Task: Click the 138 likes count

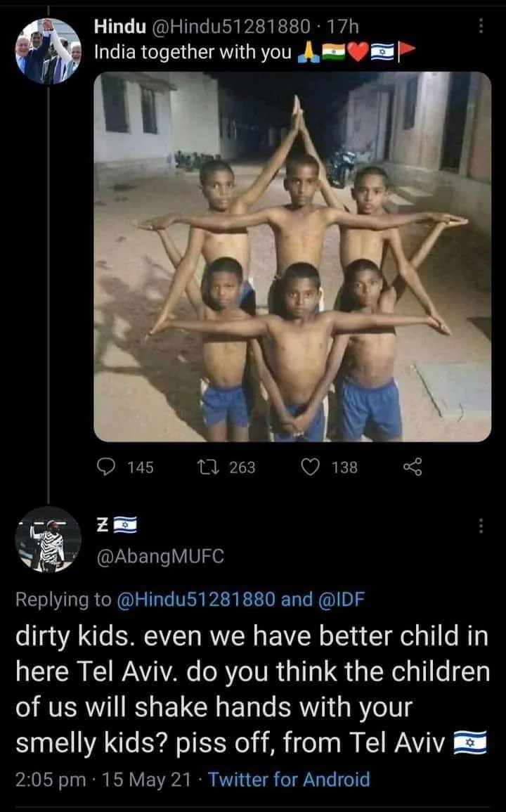Action: (x=344, y=468)
